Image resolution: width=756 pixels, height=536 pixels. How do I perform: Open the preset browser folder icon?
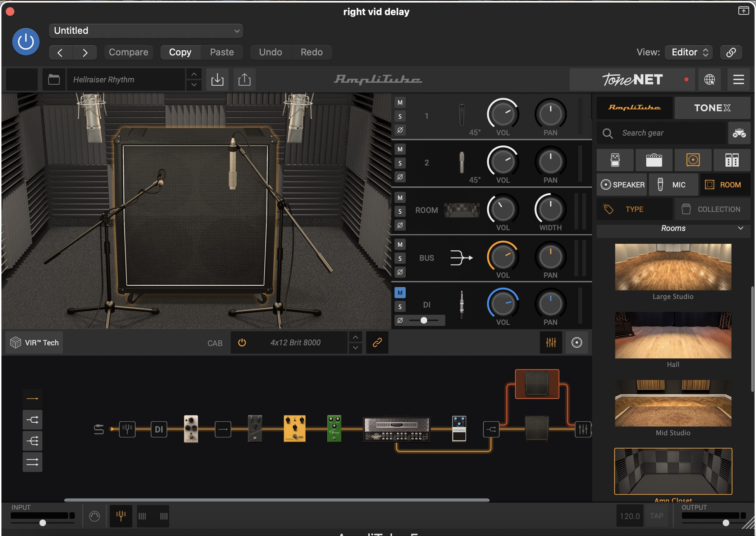(54, 80)
